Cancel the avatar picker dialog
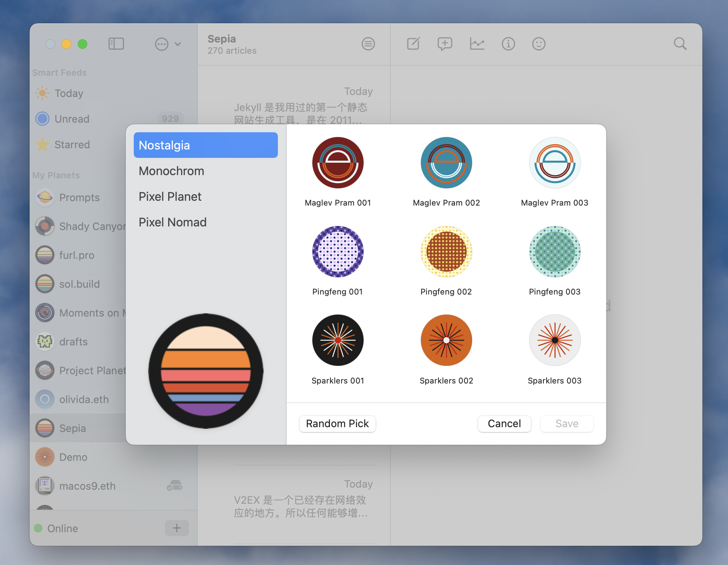The image size is (728, 565). [x=504, y=424]
